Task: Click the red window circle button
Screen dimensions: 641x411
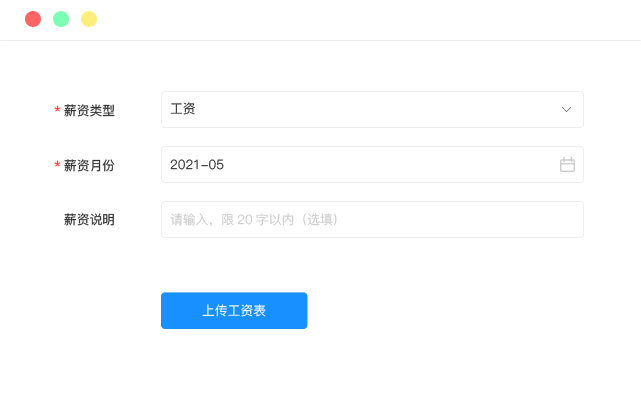Action: click(33, 19)
